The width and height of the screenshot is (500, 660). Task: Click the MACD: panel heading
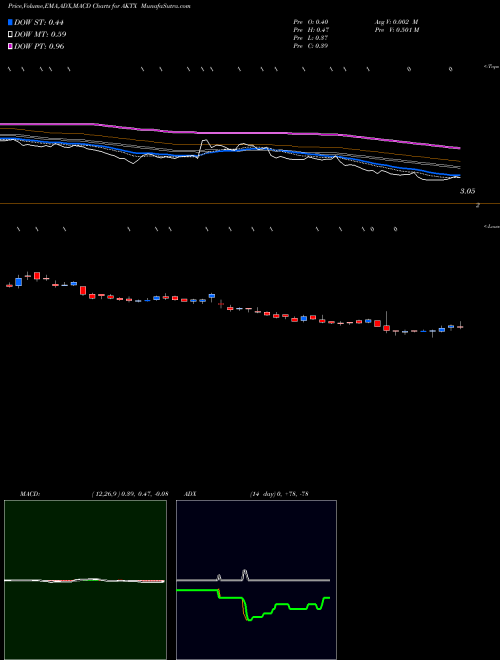30,494
